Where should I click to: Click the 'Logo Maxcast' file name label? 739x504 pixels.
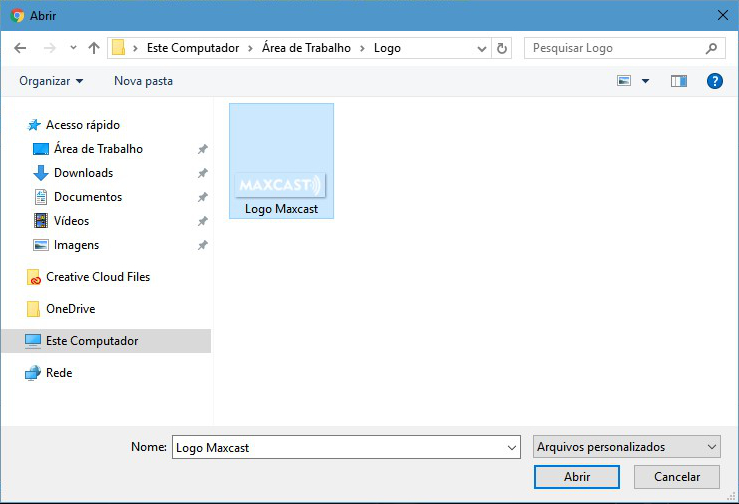coord(281,209)
